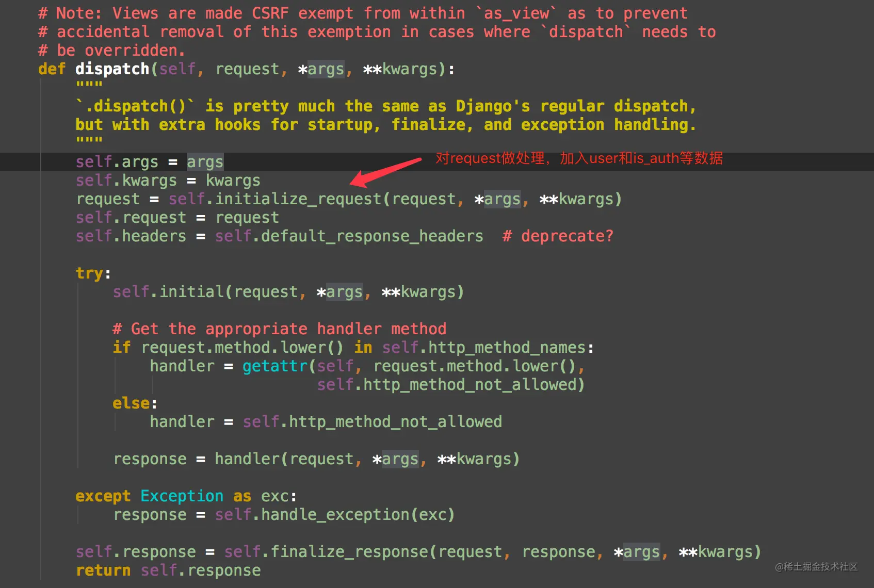Click the 'def' keyword
Viewport: 874px width, 588px height.
tap(52, 69)
